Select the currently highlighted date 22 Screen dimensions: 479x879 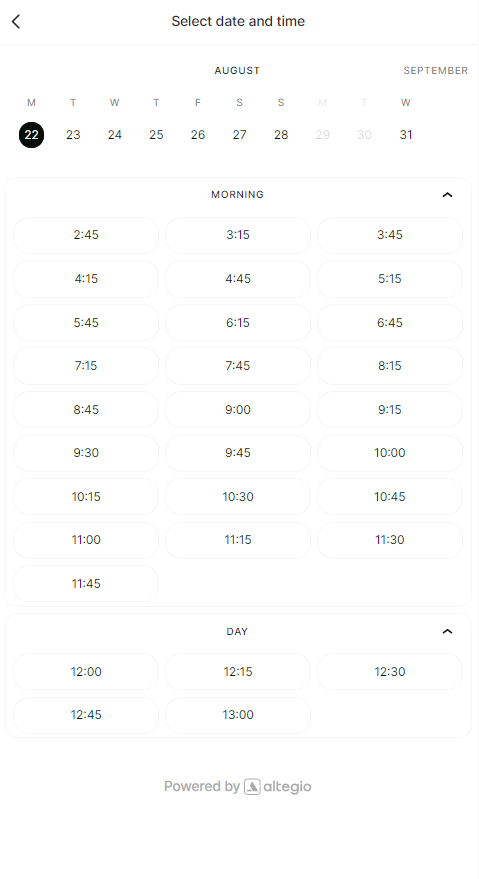[31, 135]
